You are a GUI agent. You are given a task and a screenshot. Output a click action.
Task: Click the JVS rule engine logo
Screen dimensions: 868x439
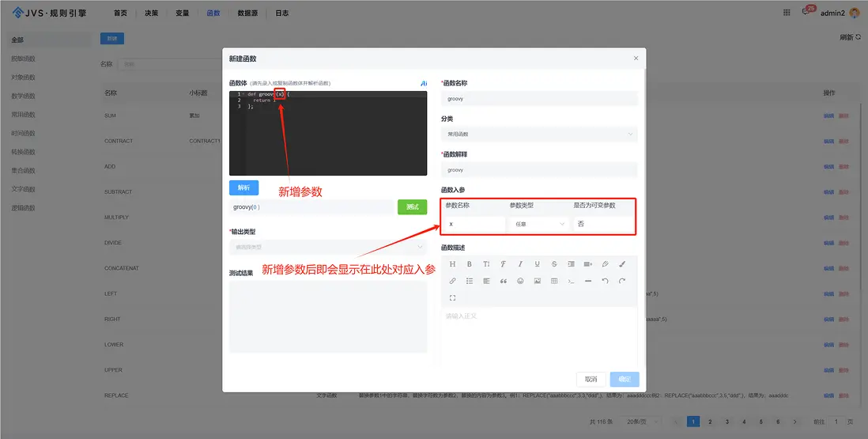(x=49, y=13)
